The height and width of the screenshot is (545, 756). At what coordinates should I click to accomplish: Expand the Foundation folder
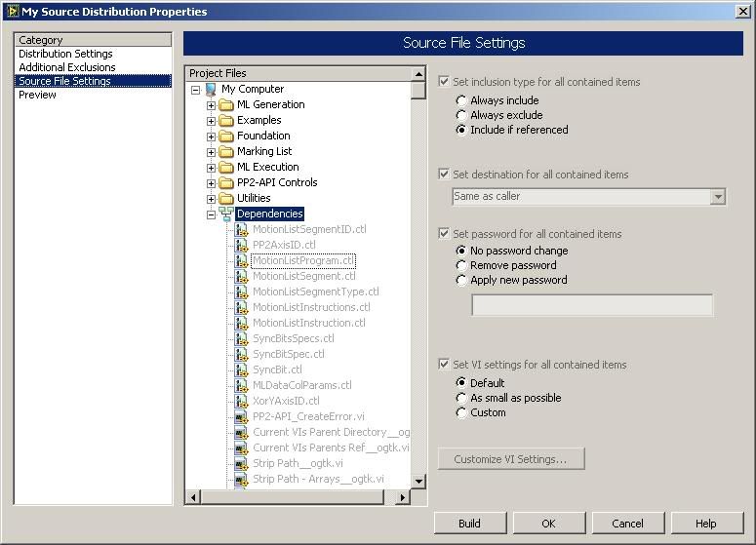(211, 136)
